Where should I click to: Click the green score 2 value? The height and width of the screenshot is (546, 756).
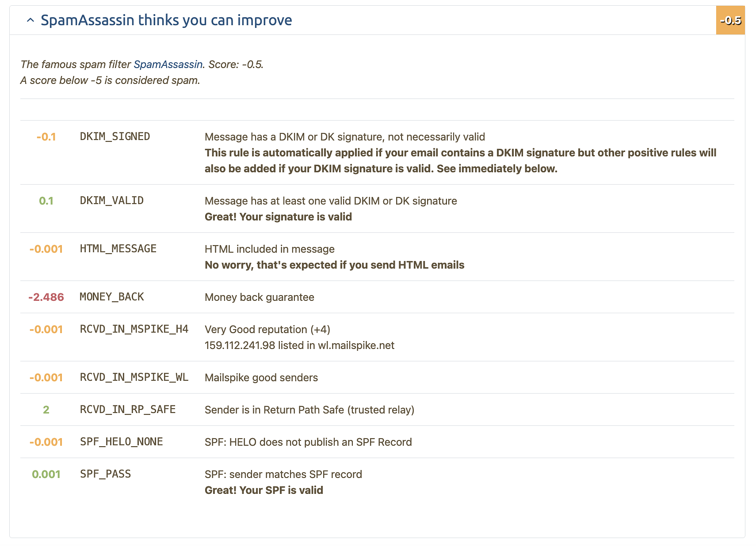click(46, 410)
